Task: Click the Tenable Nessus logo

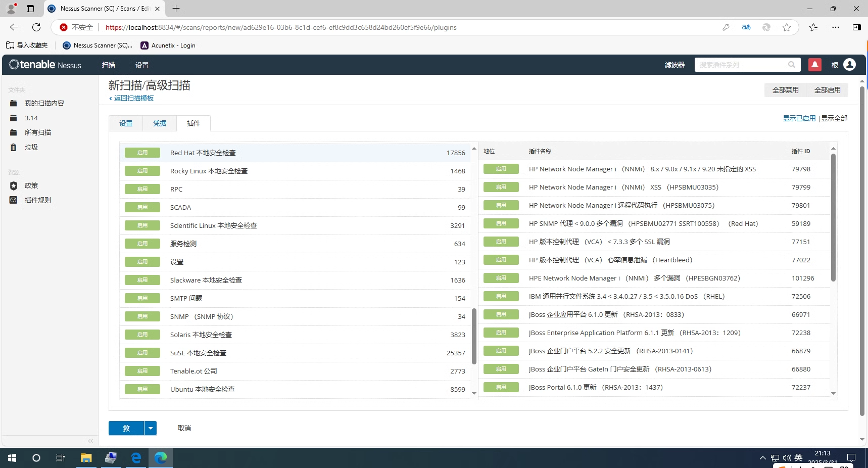Action: coord(45,65)
